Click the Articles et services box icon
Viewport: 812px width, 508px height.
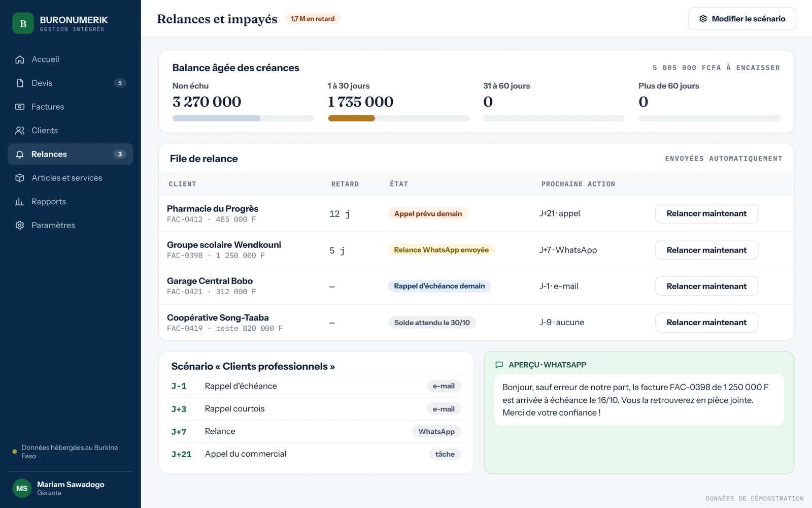(20, 178)
